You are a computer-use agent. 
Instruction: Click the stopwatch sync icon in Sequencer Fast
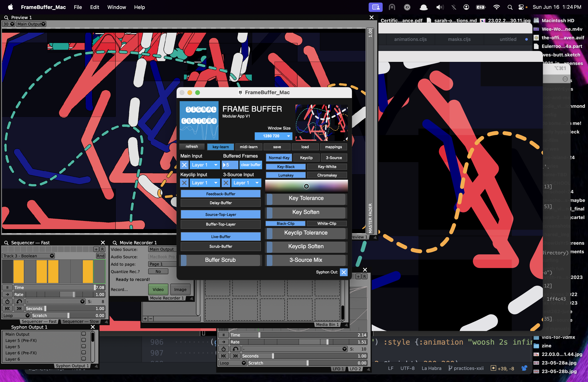tap(7, 302)
